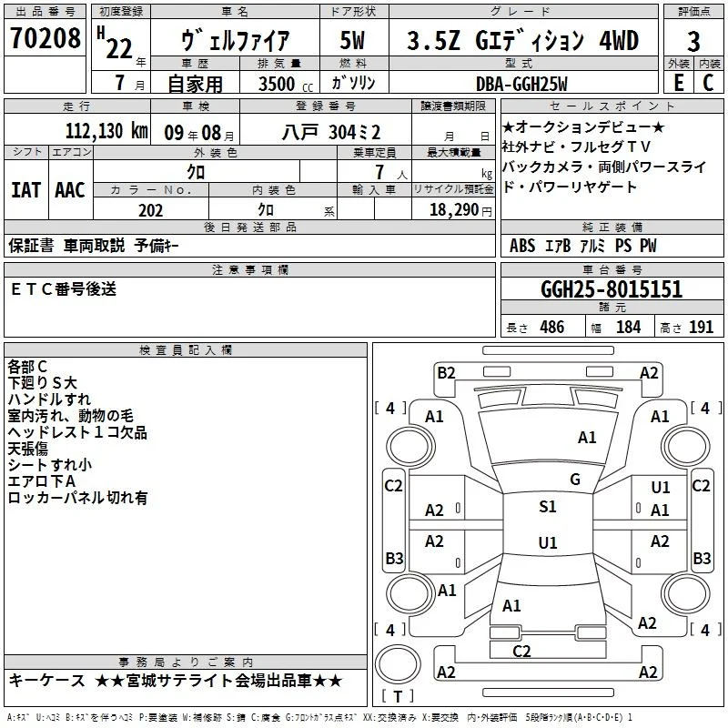The height and width of the screenshot is (728, 728).
Task: Click width value 184
Action: coord(628,328)
